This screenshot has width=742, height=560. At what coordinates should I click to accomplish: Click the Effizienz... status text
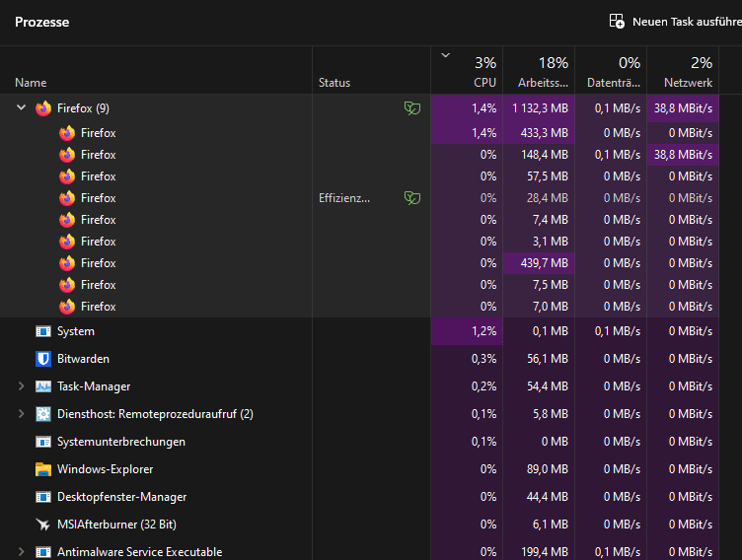coord(344,198)
